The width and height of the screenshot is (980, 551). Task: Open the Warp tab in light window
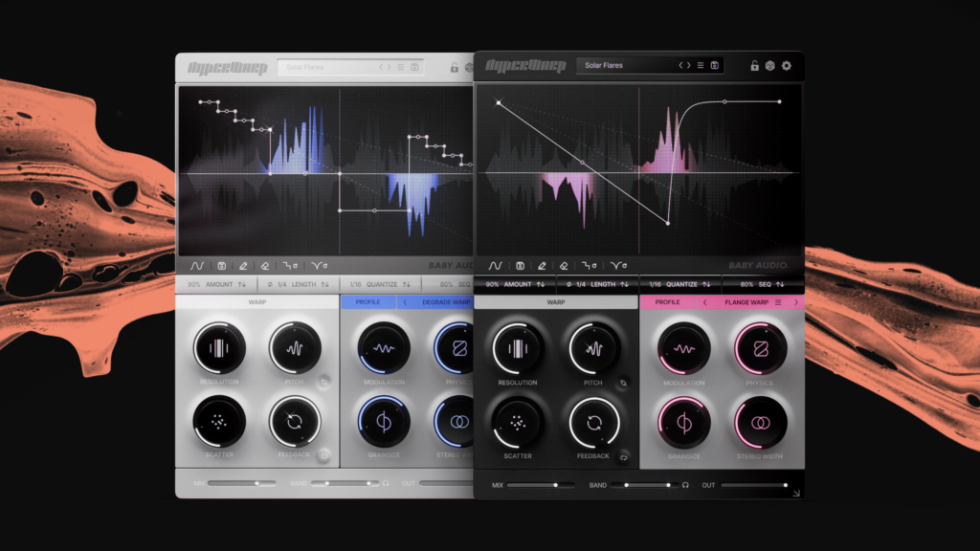(257, 301)
